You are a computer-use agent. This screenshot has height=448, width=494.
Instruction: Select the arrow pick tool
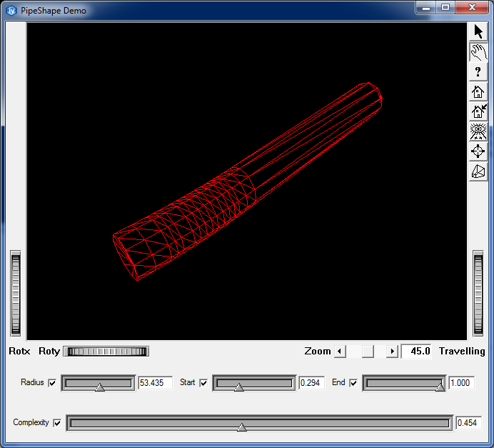(478, 31)
